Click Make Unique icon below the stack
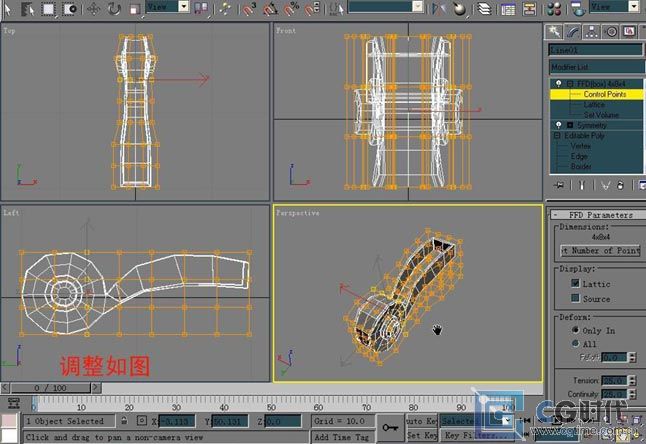Viewport: 646px width, 444px height. pos(605,185)
